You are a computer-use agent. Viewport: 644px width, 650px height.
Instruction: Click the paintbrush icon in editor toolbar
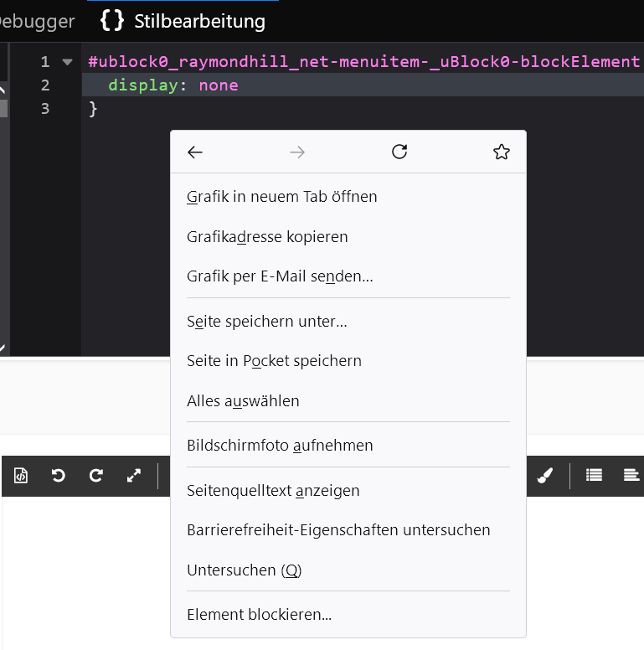click(544, 476)
